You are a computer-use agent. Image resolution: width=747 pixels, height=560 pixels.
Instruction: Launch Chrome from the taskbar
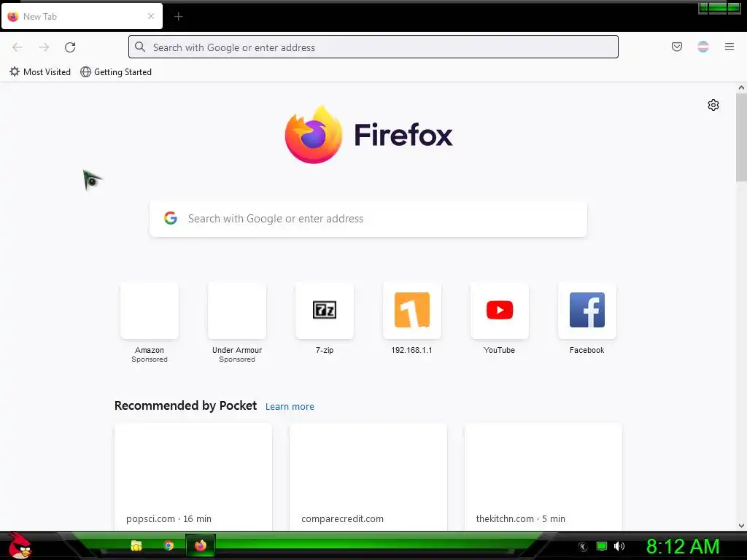pyautogui.click(x=169, y=545)
